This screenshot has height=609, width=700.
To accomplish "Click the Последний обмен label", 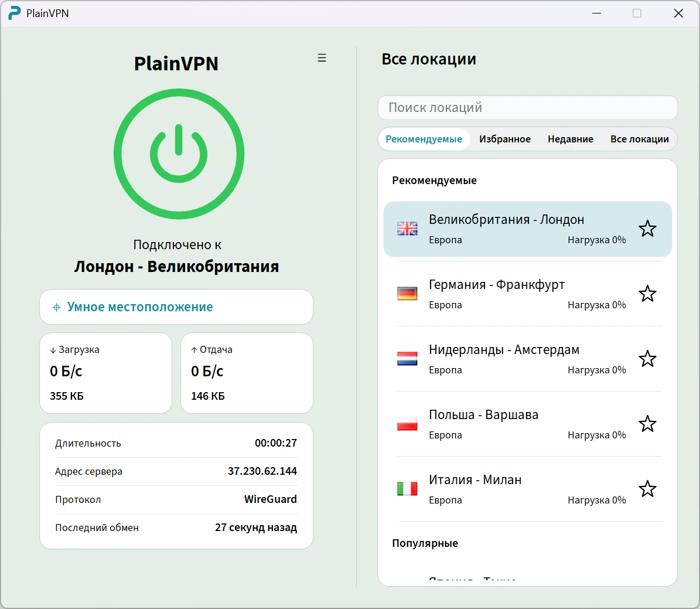I will (97, 528).
